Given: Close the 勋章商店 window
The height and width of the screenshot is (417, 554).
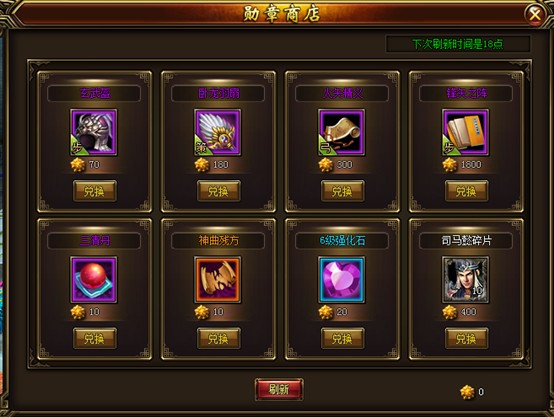Looking at the screenshot, I should point(535,15).
